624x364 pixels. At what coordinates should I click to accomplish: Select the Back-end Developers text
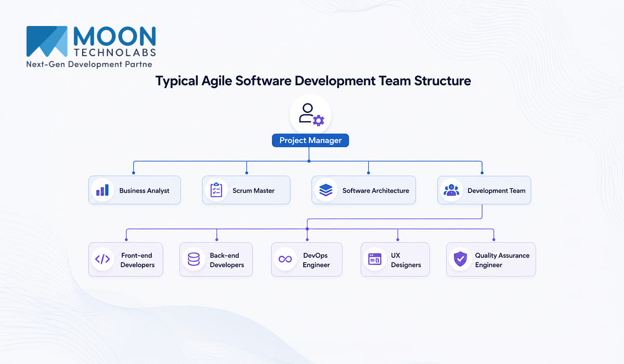click(227, 260)
